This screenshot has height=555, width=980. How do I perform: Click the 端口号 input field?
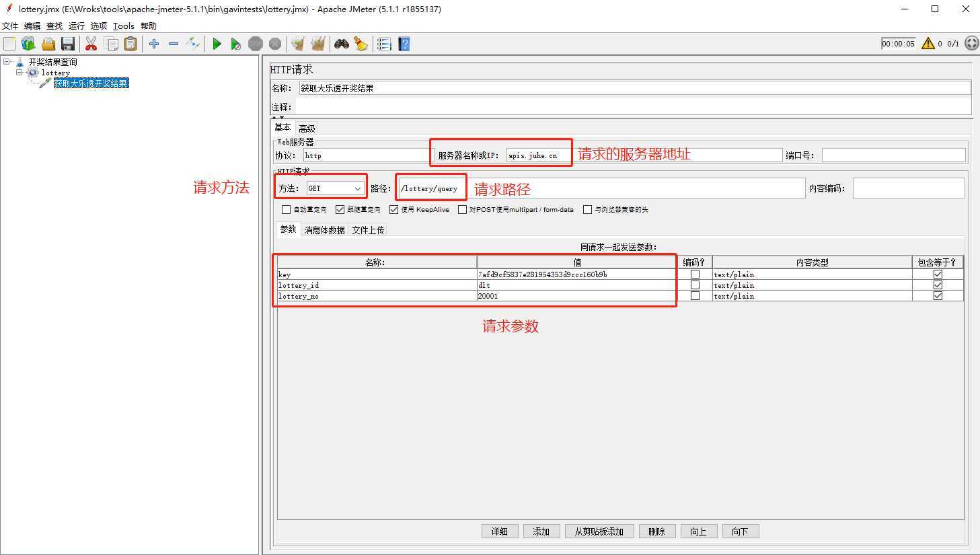(x=893, y=155)
